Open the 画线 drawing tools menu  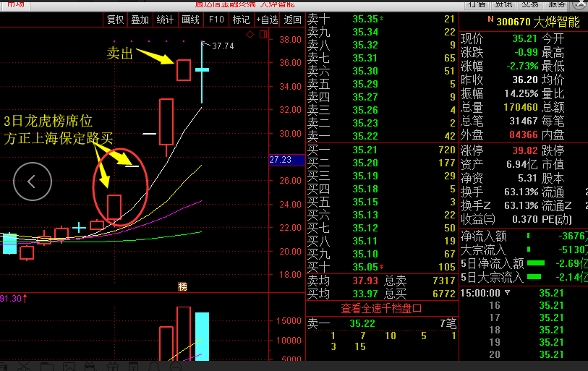tap(190, 20)
